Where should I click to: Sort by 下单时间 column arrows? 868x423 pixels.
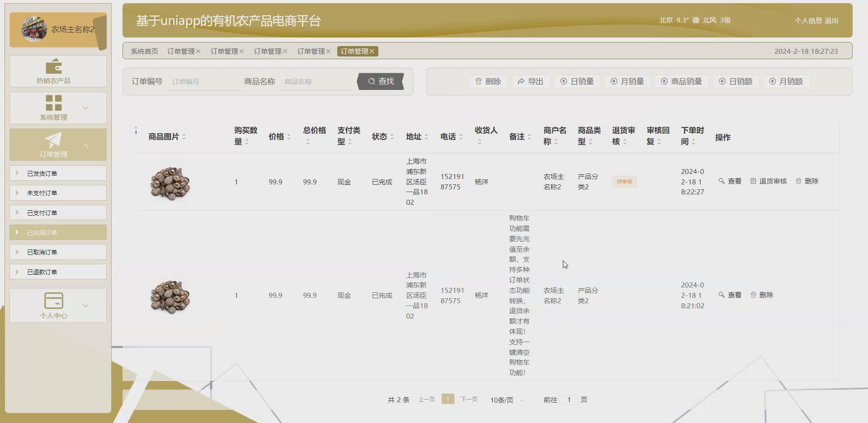pos(693,142)
